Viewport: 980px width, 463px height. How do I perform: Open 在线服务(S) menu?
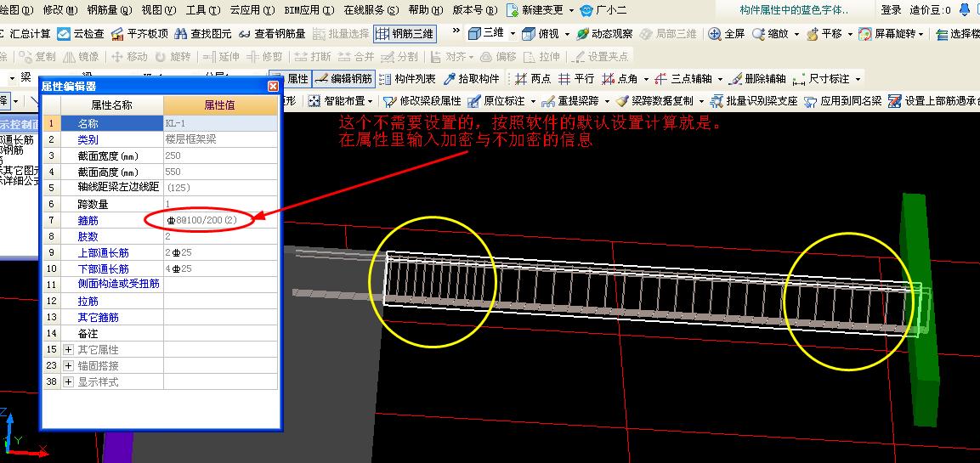coord(371,10)
